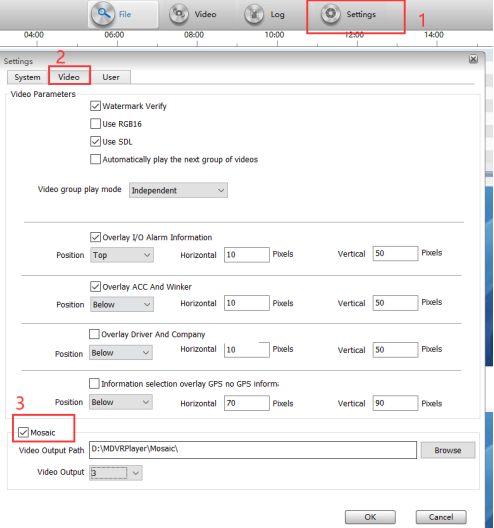
Task: Click Horizontal pixels field for I/O Alarm
Action: tap(247, 255)
